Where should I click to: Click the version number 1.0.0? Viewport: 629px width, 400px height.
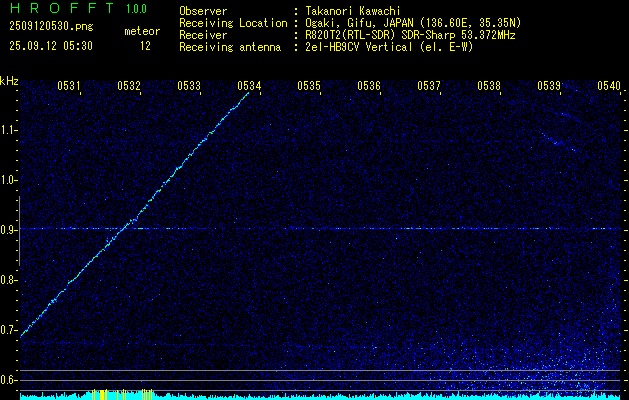point(136,9)
